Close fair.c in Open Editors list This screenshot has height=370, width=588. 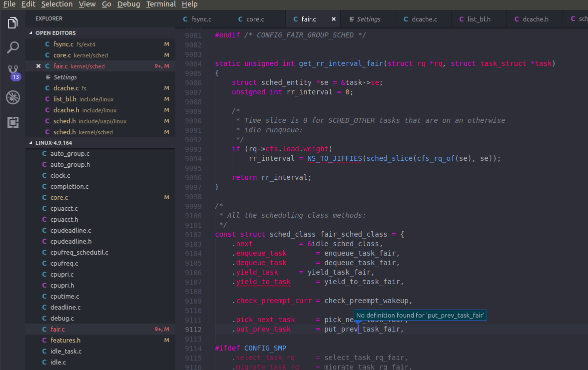(x=38, y=66)
